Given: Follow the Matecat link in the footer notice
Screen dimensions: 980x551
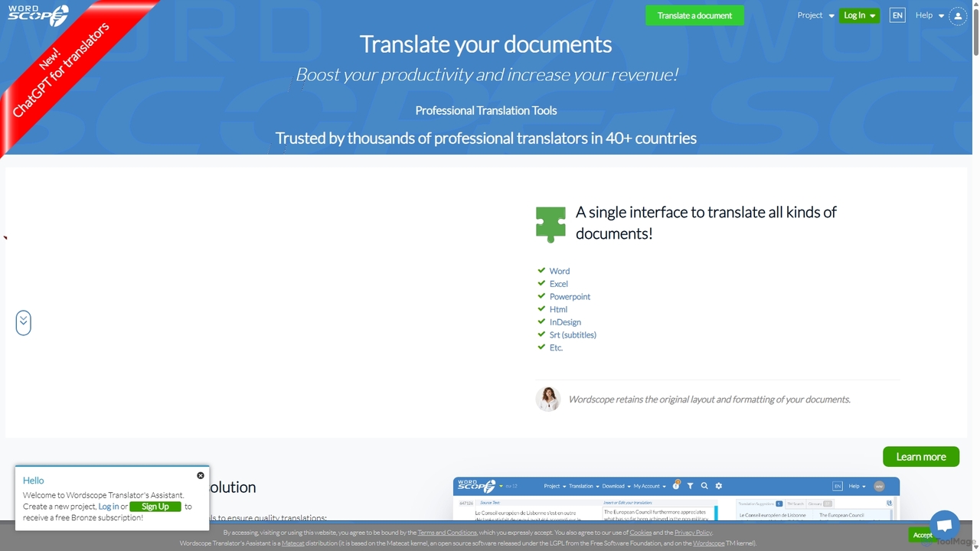Looking at the screenshot, I should pyautogui.click(x=292, y=543).
